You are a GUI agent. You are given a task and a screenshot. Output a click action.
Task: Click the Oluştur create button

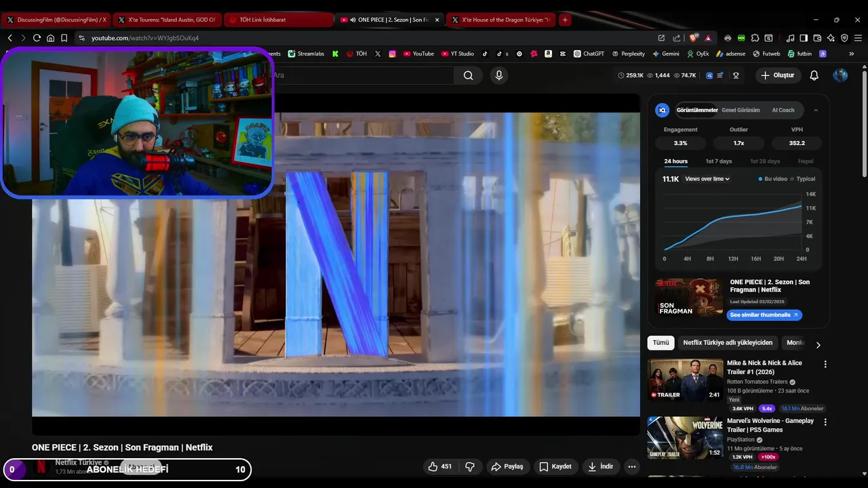pyautogui.click(x=778, y=75)
